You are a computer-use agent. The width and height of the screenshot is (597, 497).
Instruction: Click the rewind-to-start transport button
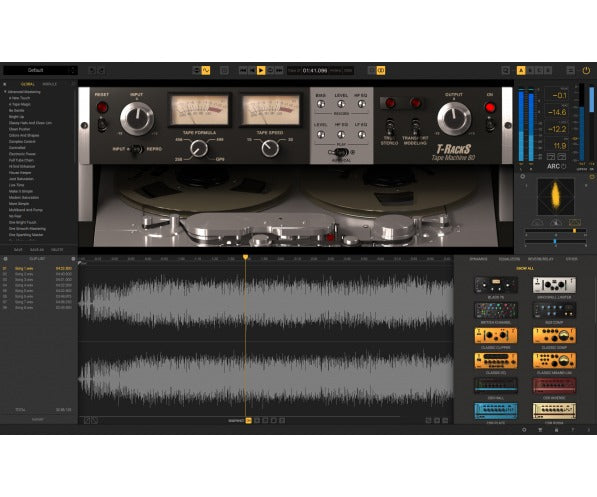point(243,70)
